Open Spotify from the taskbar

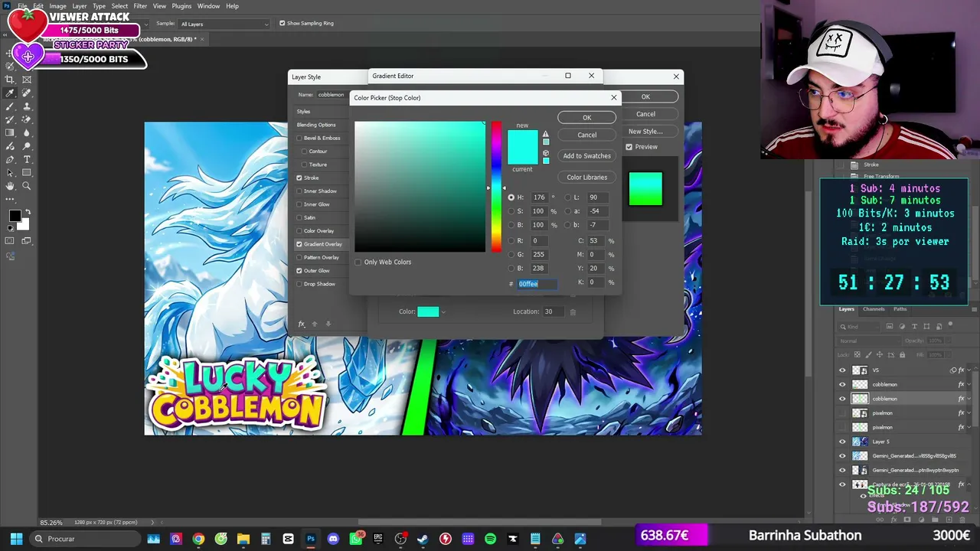click(x=490, y=539)
